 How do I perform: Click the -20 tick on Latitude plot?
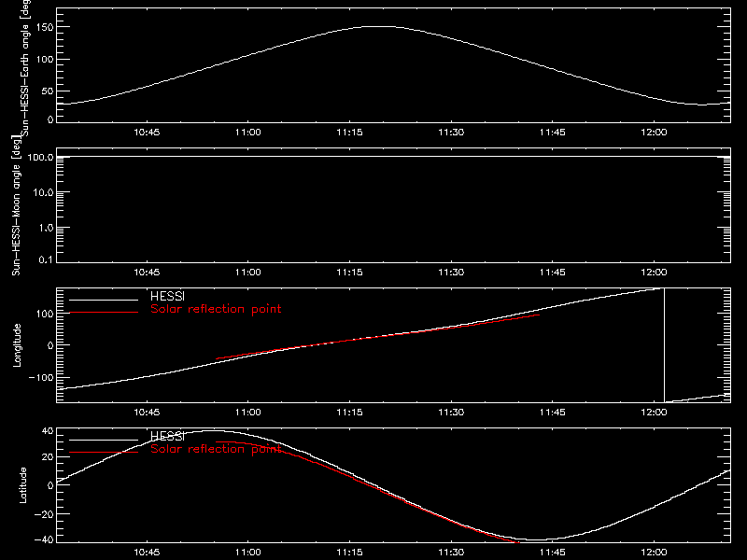pos(44,514)
